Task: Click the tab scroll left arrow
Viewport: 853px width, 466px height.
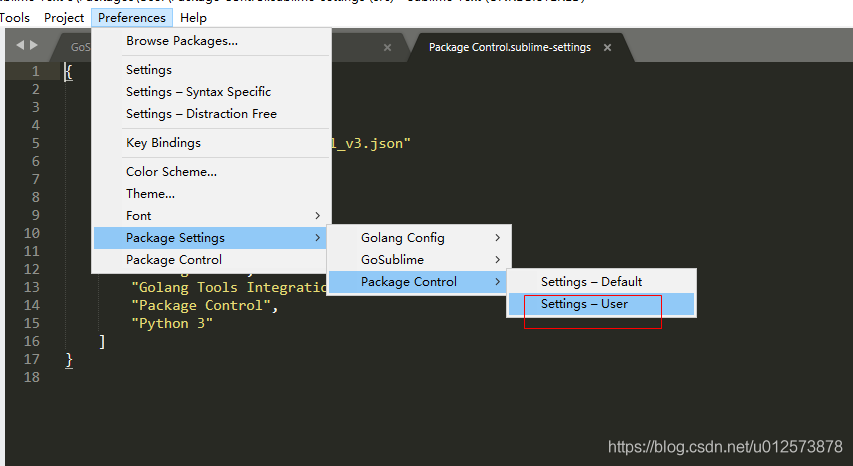Action: (19, 46)
